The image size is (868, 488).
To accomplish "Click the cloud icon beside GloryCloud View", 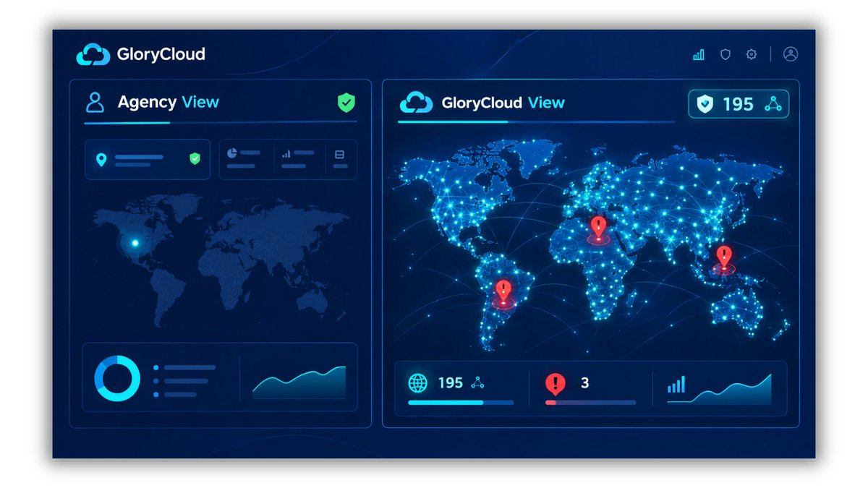I will (x=416, y=103).
